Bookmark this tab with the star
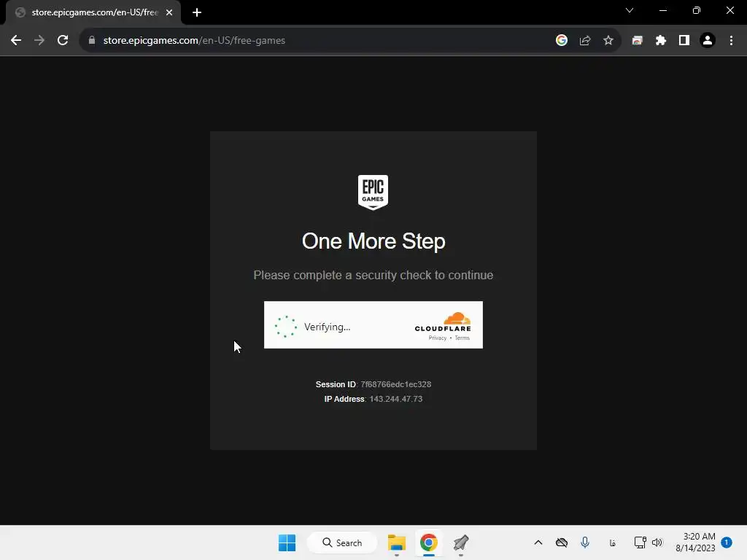Image resolution: width=747 pixels, height=560 pixels. 608,41
